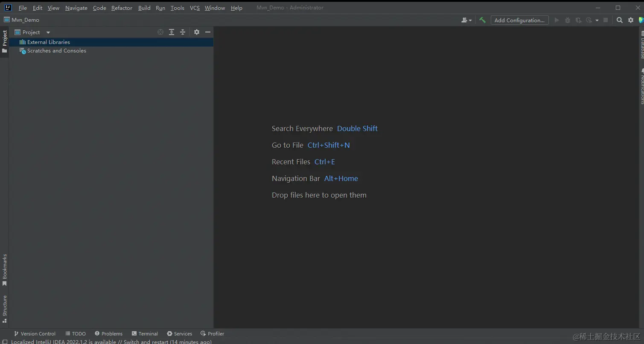This screenshot has width=644, height=344.
Task: Click the Build Project hammer icon
Action: pyautogui.click(x=482, y=20)
